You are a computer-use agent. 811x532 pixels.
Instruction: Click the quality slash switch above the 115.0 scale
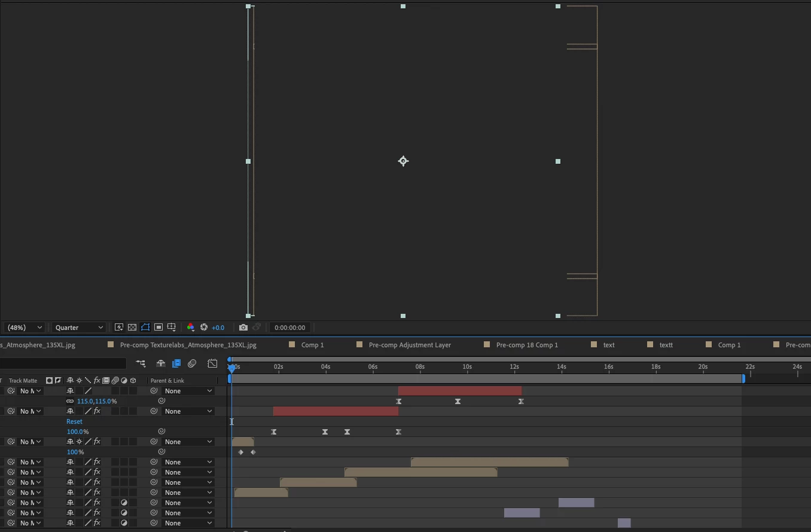(88, 391)
